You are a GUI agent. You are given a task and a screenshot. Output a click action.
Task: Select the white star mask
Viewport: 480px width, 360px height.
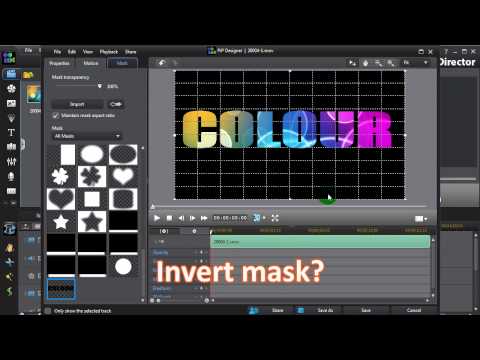pos(61,222)
